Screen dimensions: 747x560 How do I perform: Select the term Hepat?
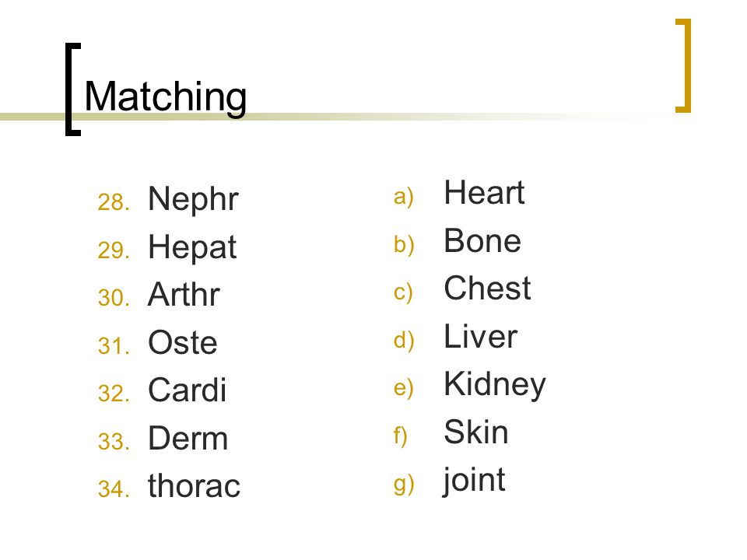pyautogui.click(x=192, y=247)
